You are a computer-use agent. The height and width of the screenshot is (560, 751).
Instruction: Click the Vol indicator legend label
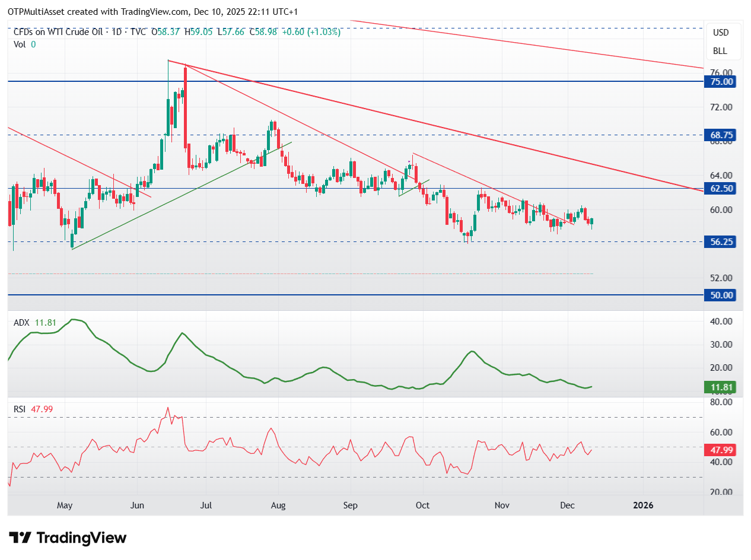click(x=20, y=44)
